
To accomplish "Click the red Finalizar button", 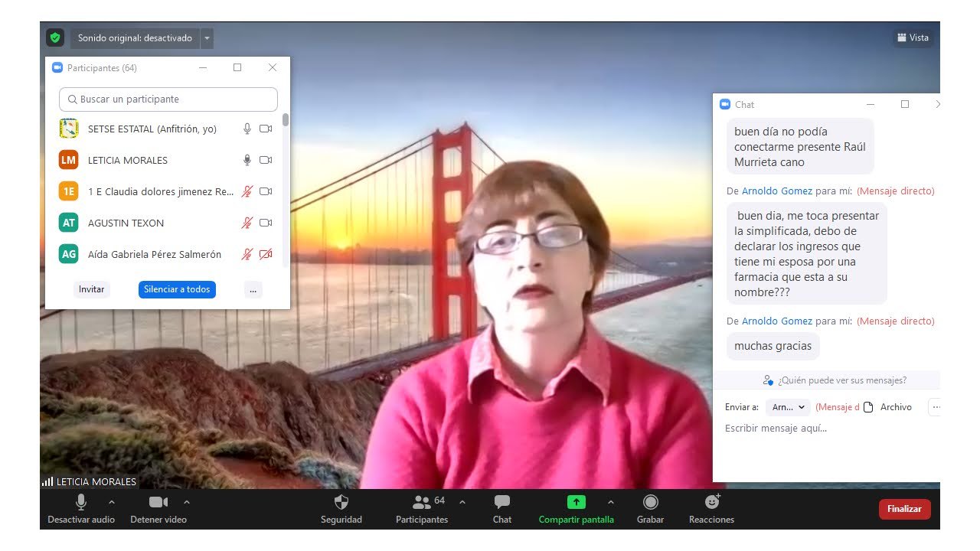I will pyautogui.click(x=904, y=509).
